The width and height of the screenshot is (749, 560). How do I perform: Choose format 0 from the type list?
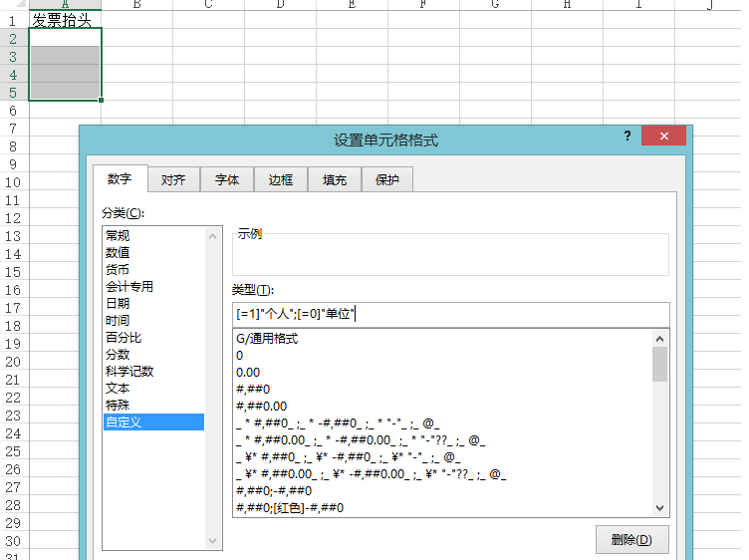(442, 356)
